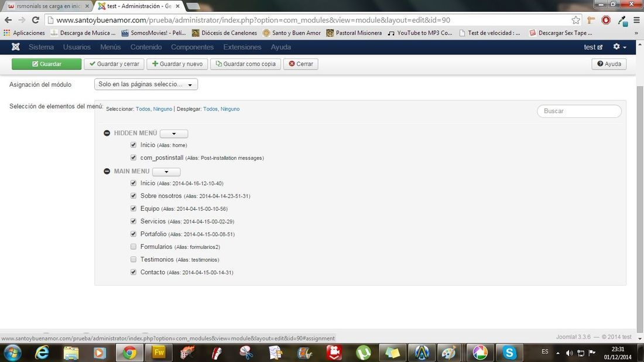Open Windows Media Player in taskbar
The image size is (644, 362).
[100, 353]
